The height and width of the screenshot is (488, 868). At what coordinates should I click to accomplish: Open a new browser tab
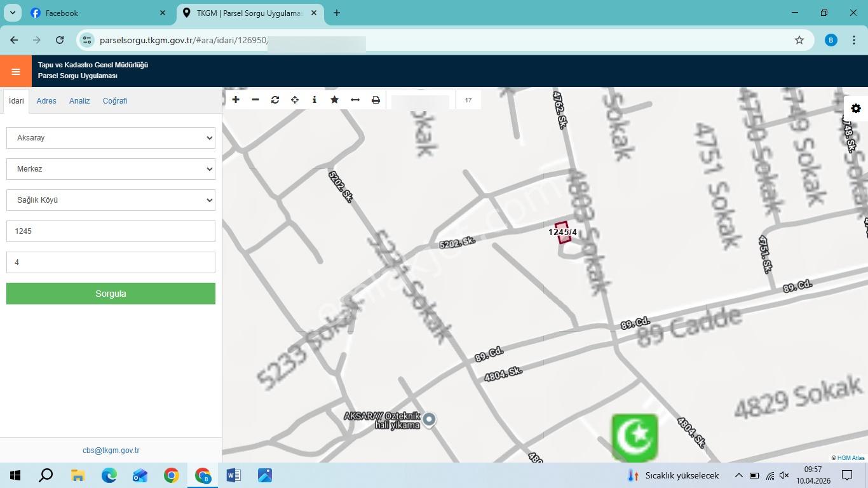337,13
